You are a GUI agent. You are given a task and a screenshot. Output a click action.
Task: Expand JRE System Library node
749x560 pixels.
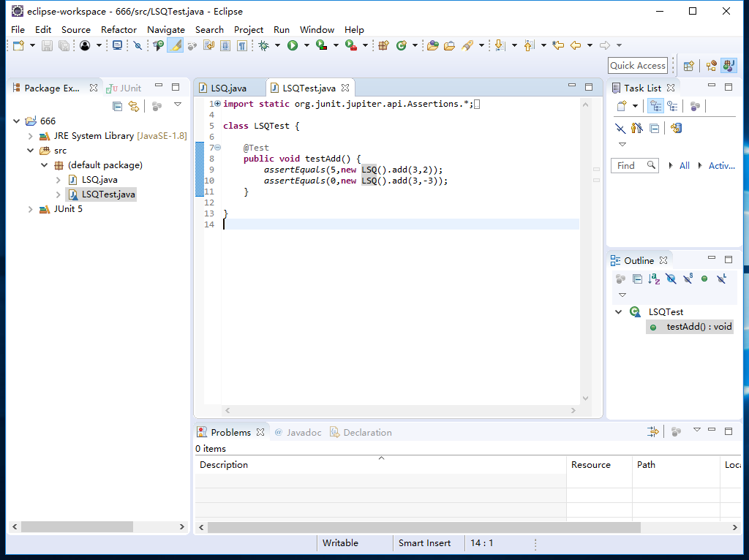point(31,136)
